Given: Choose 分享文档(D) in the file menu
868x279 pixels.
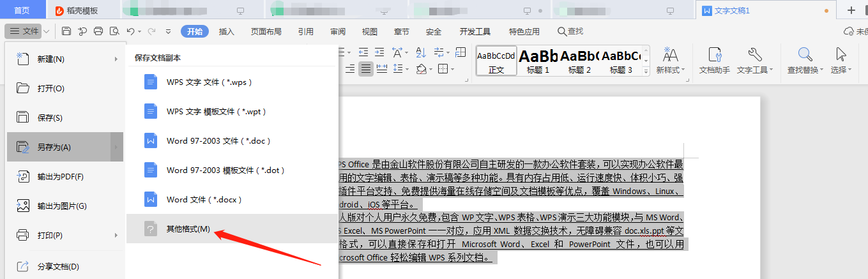Looking at the screenshot, I should click(65, 266).
